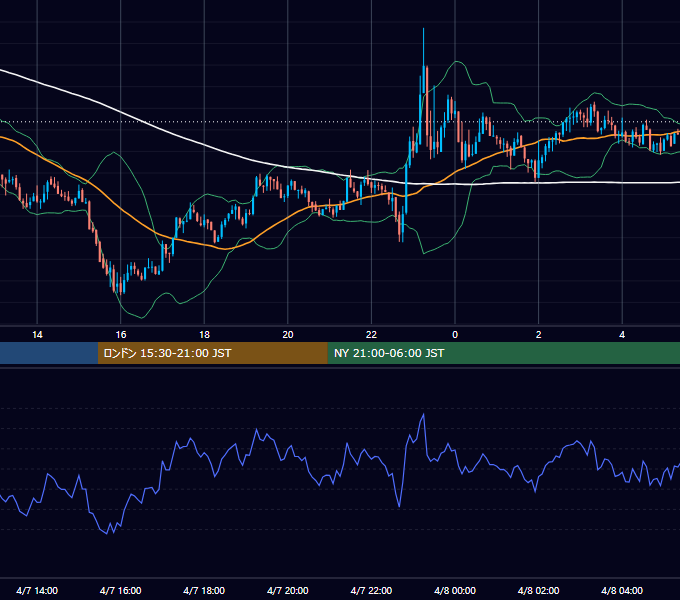
Task: Click hour label 20 on price chart axis
Action: (288, 335)
